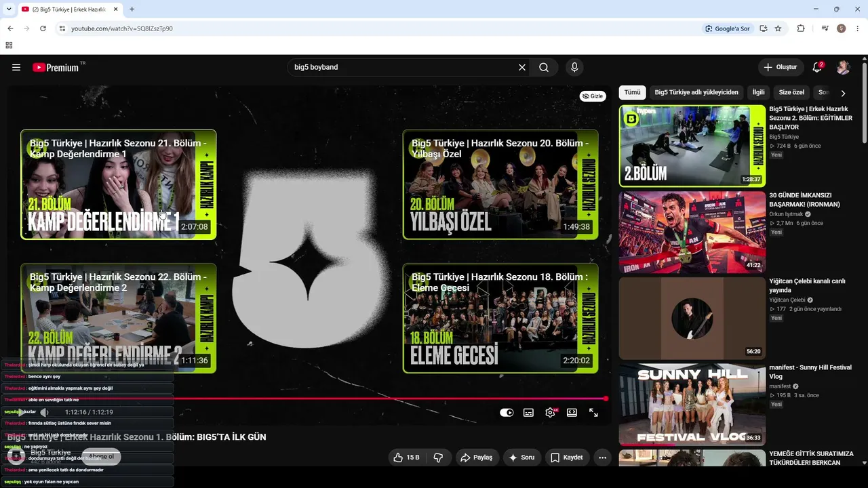
Task: View site information icon in the address bar
Action: coord(62,28)
